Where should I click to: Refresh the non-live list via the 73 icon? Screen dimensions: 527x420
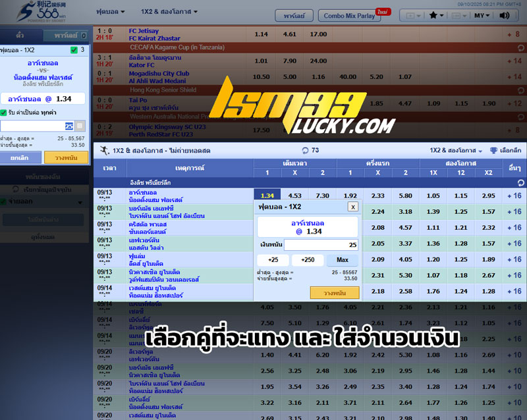[x=305, y=150]
